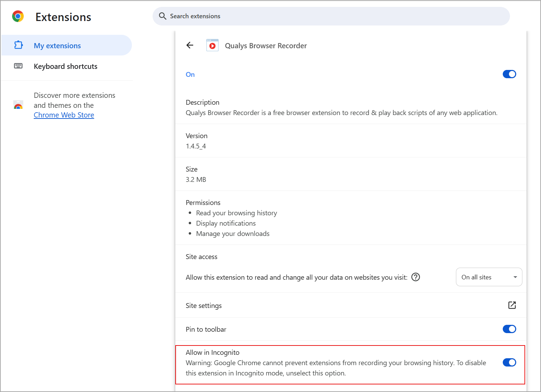Click the extension description sentence
The image size is (541, 392).
tap(342, 113)
